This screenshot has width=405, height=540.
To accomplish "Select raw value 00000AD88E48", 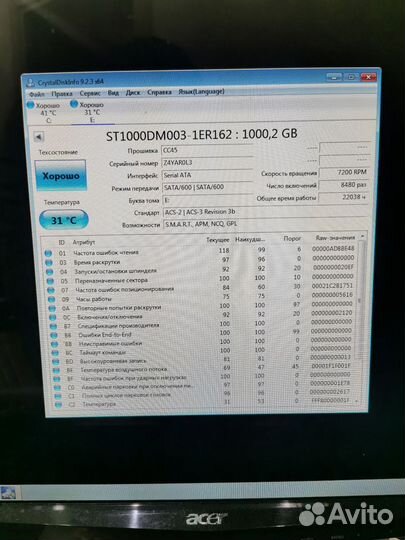I will pyautogui.click(x=333, y=248).
